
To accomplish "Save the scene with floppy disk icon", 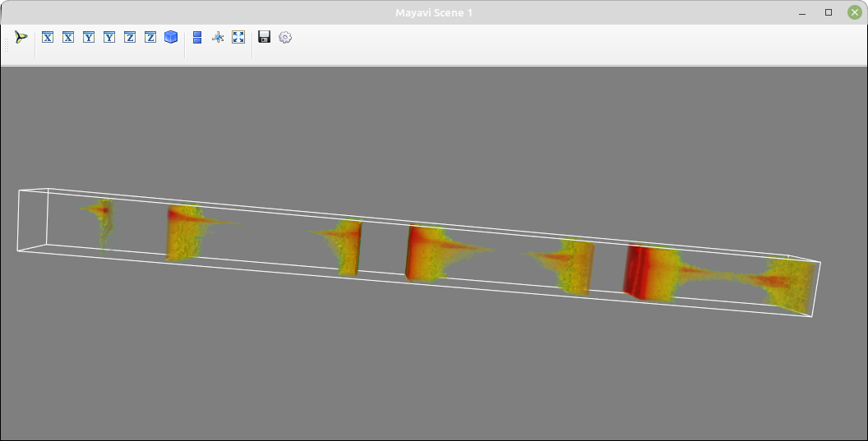I will click(x=264, y=37).
